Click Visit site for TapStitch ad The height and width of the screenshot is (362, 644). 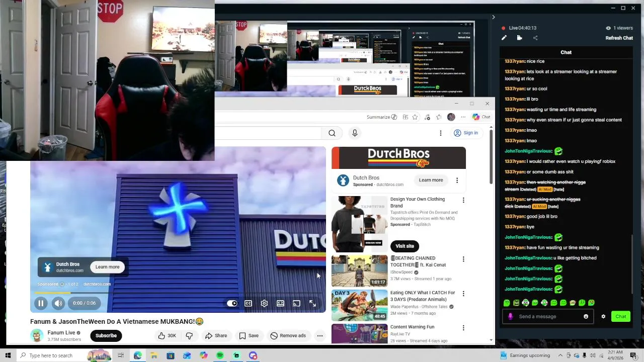[x=405, y=246]
